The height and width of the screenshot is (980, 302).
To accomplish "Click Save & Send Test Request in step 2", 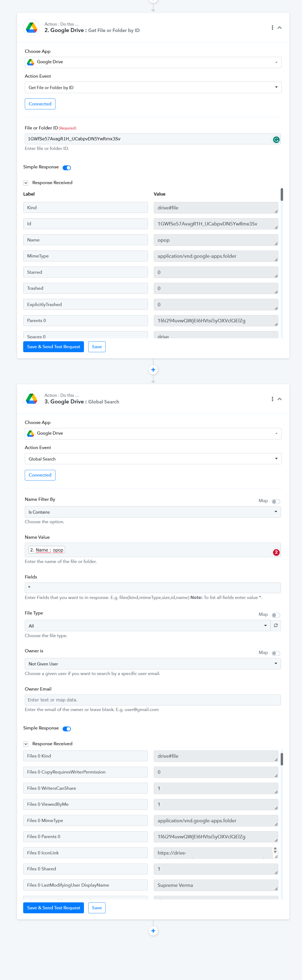I will 54,347.
